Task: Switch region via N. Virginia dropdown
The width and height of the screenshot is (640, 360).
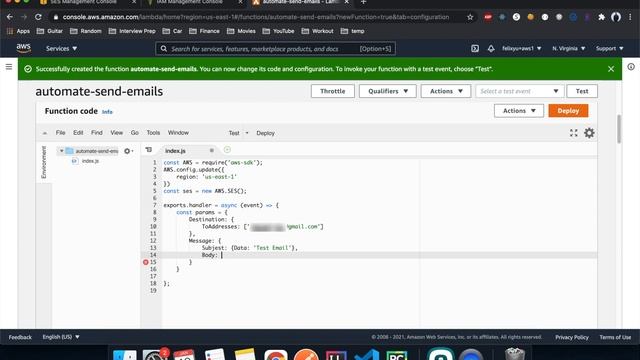Action: pos(569,49)
